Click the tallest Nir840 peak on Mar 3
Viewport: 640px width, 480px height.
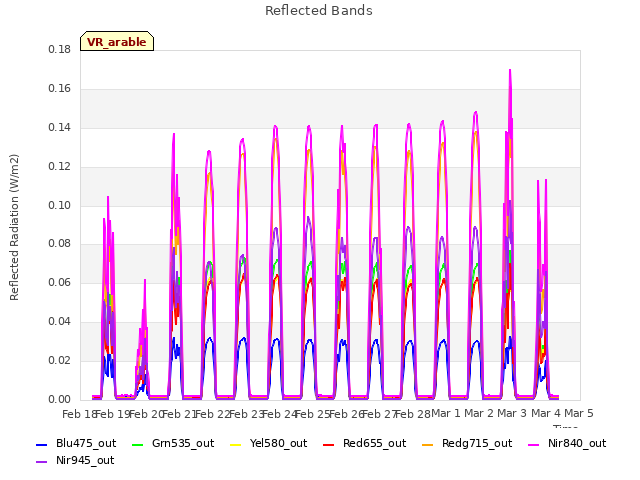click(x=510, y=71)
